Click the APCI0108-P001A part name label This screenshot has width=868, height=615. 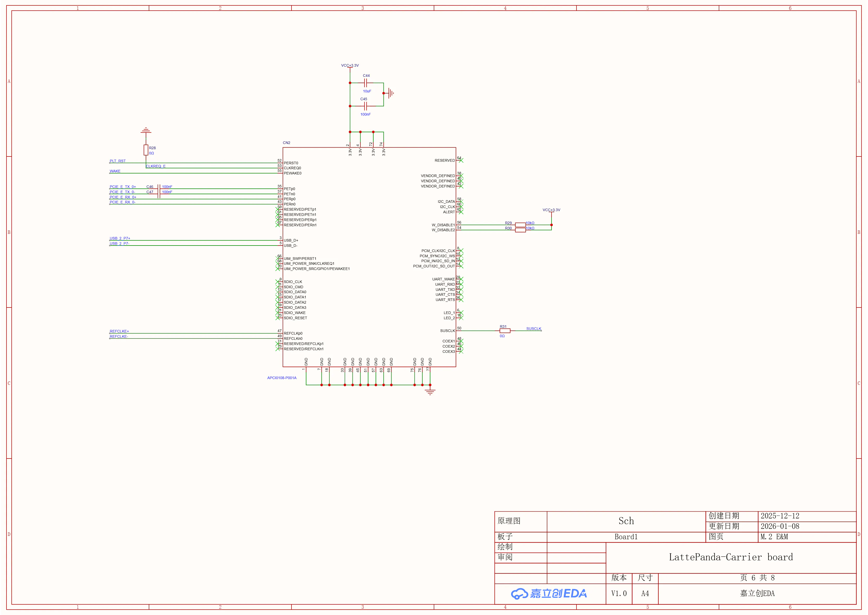click(x=282, y=378)
